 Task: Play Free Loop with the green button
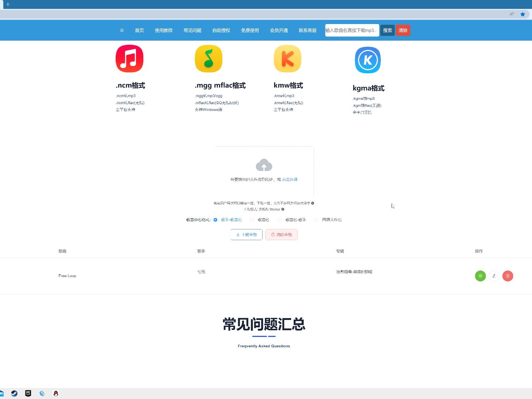pyautogui.click(x=480, y=276)
